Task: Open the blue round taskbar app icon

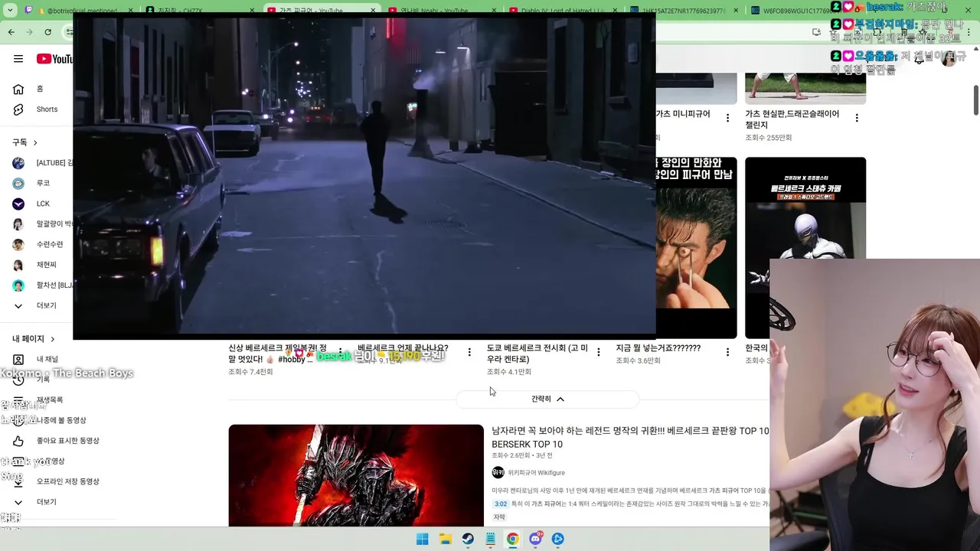Action: pos(558,539)
